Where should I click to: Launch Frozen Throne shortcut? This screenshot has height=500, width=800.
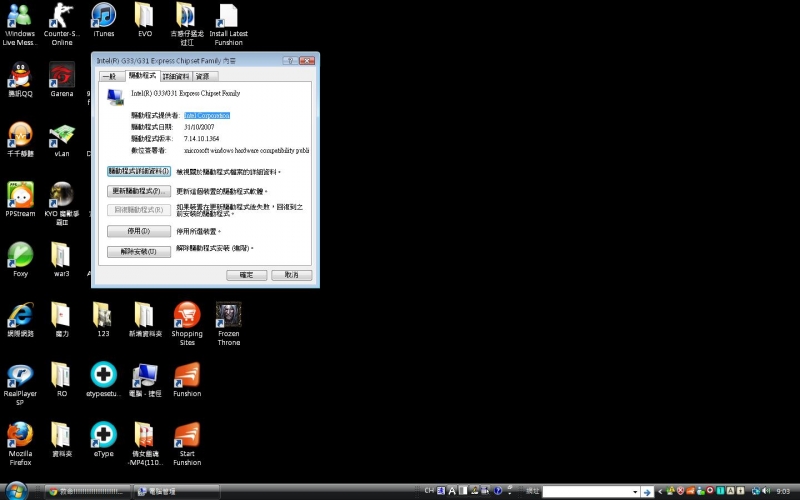pos(229,324)
